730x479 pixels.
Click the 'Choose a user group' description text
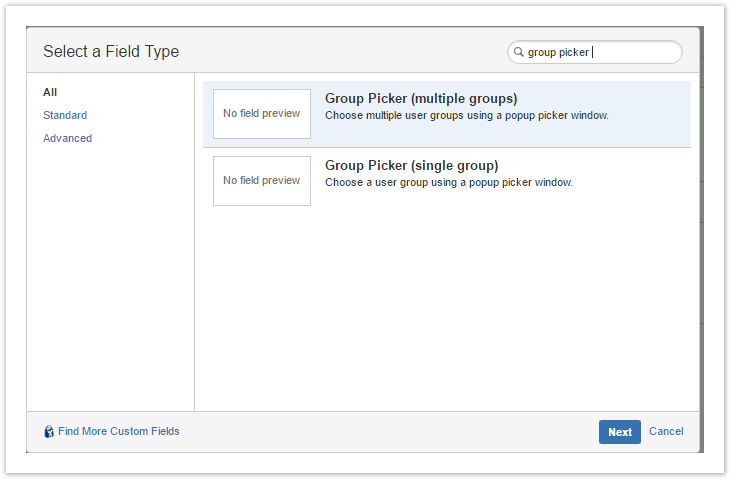pyautogui.click(x=448, y=182)
